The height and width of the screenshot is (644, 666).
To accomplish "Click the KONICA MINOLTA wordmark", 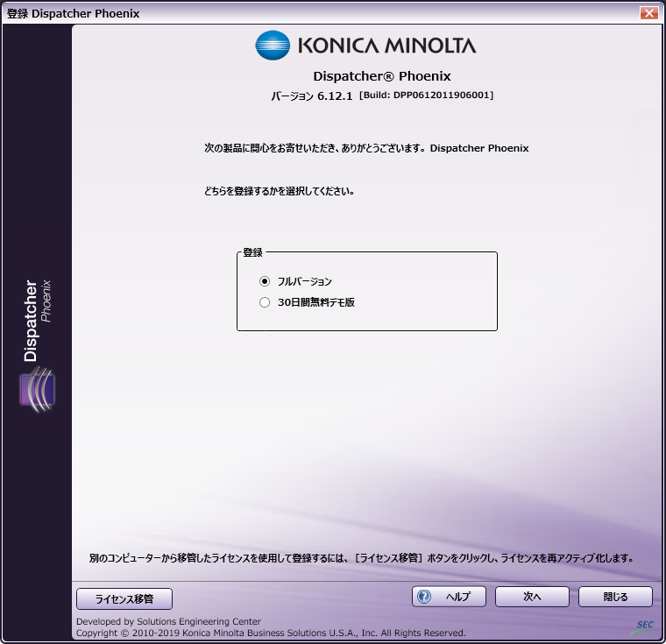I will pos(387,46).
